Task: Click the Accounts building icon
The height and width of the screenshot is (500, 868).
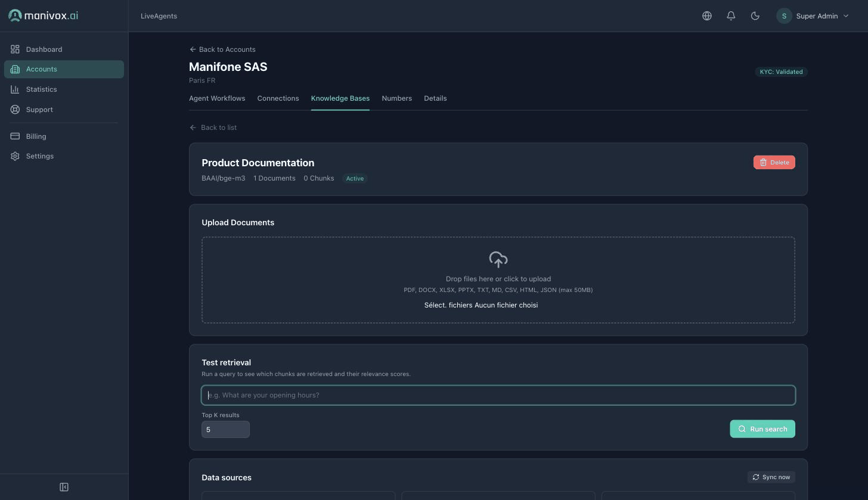Action: point(15,69)
